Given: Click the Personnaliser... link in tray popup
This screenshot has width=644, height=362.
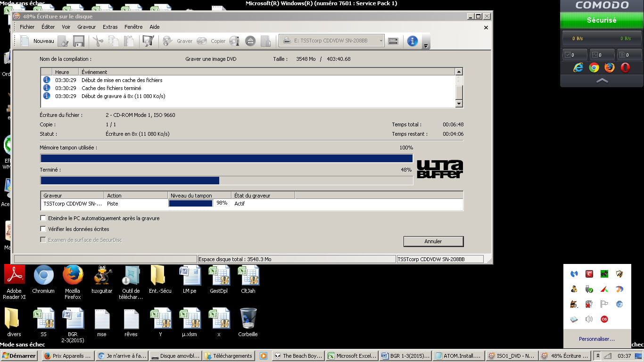Looking at the screenshot, I should (596, 339).
